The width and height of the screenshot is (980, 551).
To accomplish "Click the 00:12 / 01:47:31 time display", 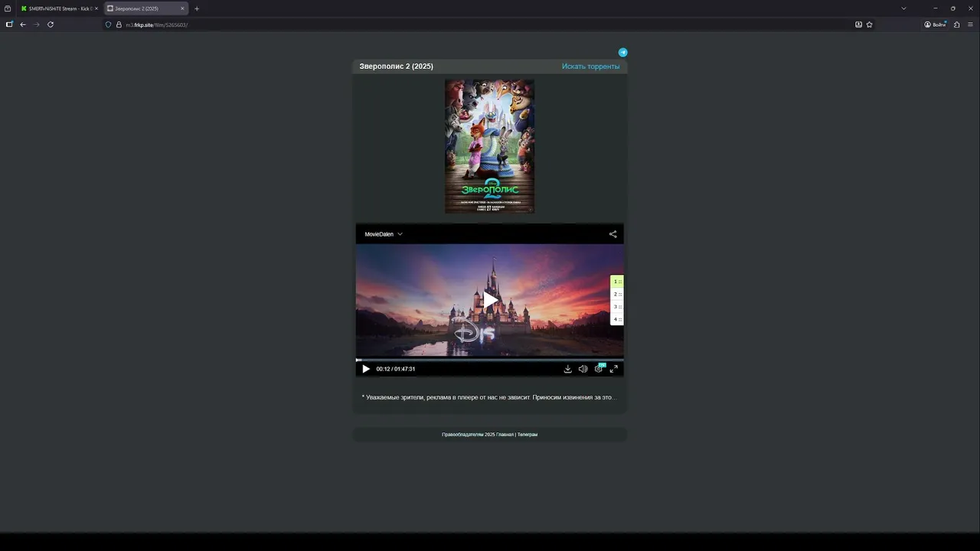I will pos(396,369).
